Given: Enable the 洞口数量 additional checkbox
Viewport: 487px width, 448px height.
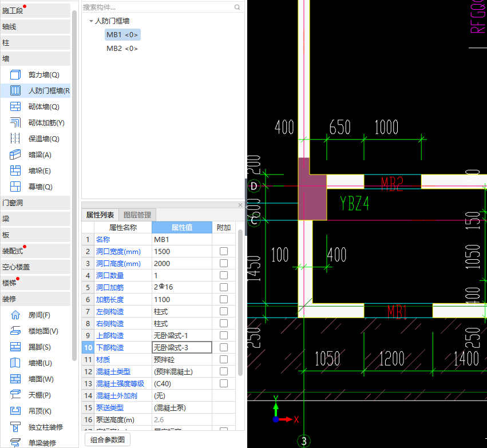Looking at the screenshot, I should tap(224, 275).
